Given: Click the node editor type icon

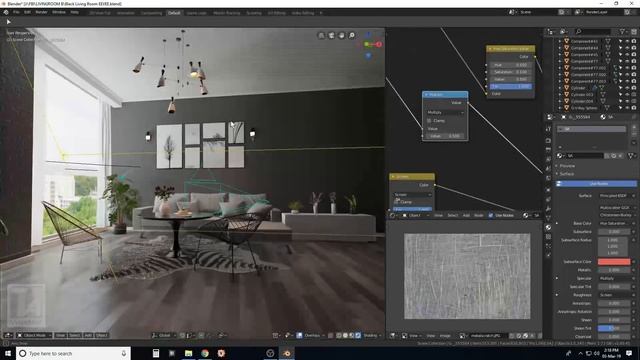Looking at the screenshot, I should [393, 215].
